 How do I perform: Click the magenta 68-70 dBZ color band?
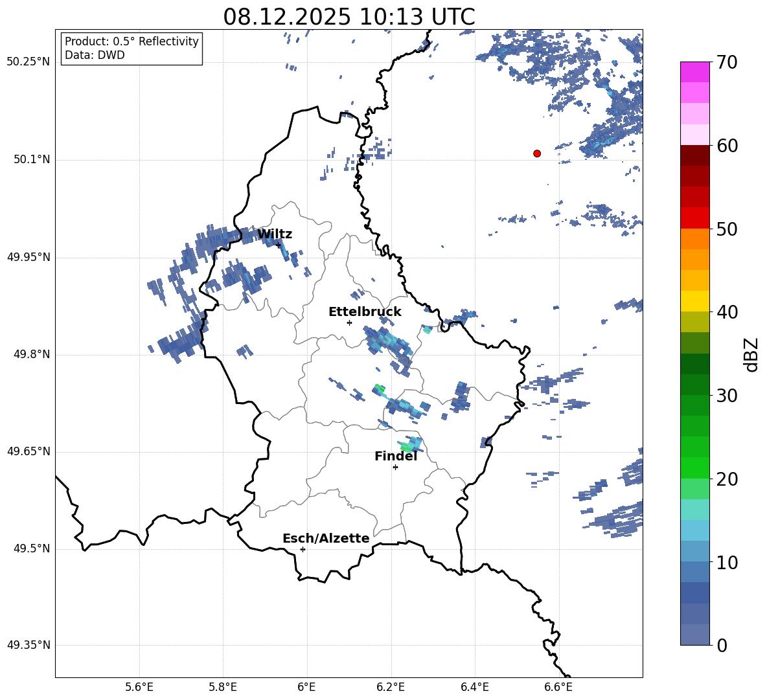(695, 73)
